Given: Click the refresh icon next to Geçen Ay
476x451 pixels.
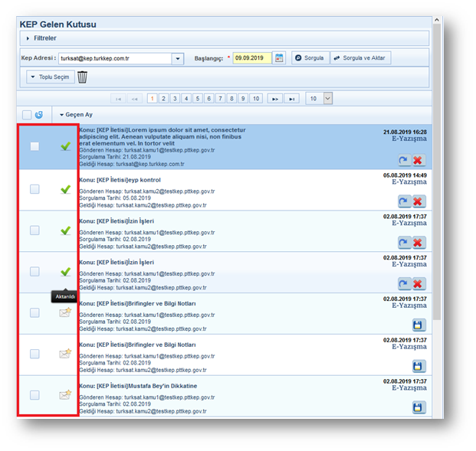Looking at the screenshot, I should (x=38, y=115).
